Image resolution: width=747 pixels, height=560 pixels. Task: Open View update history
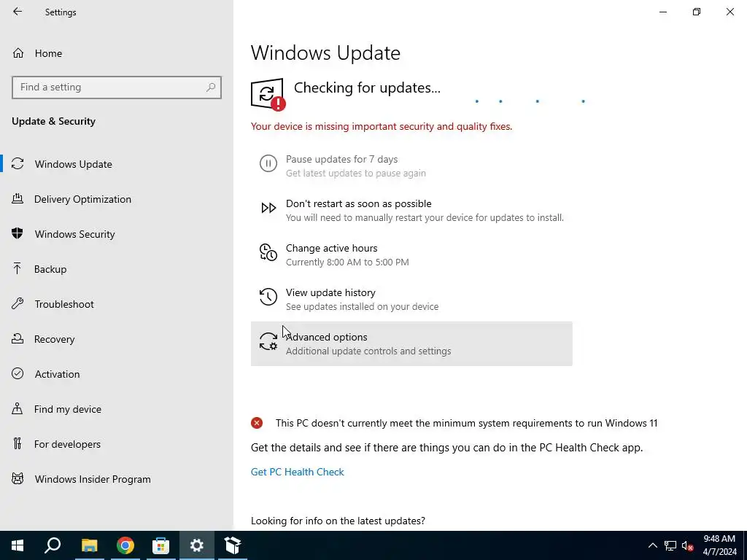pos(411,299)
